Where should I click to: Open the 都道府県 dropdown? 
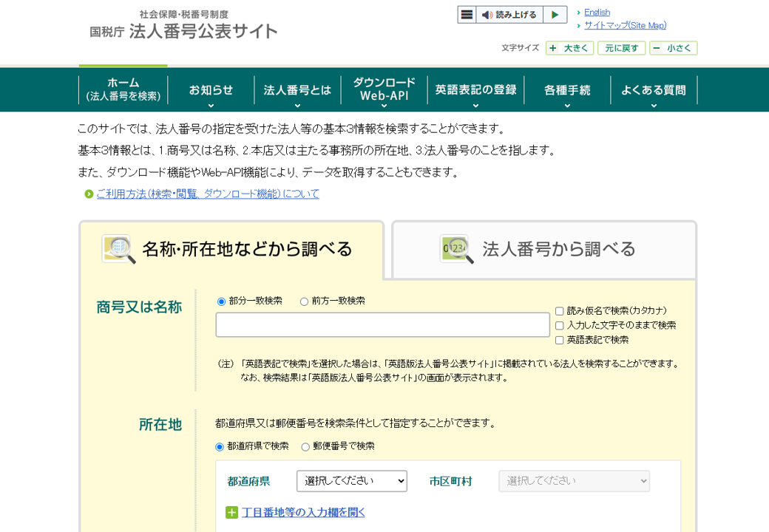pos(352,481)
